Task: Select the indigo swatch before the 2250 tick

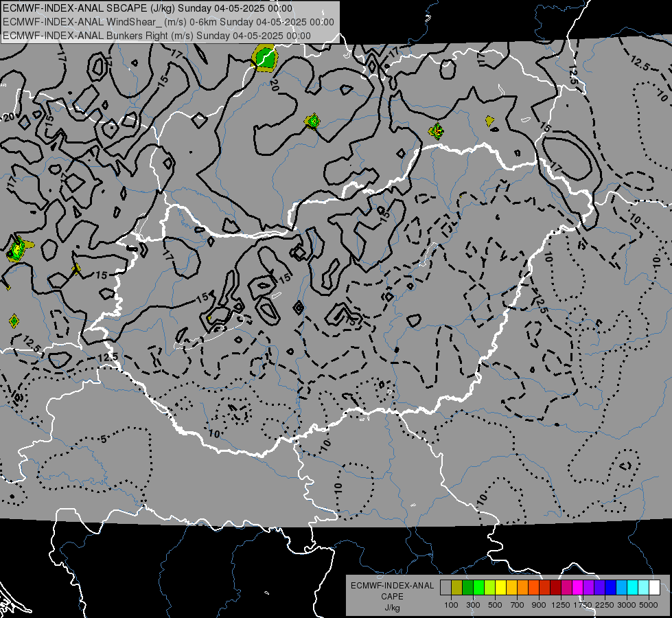Action: (600, 588)
